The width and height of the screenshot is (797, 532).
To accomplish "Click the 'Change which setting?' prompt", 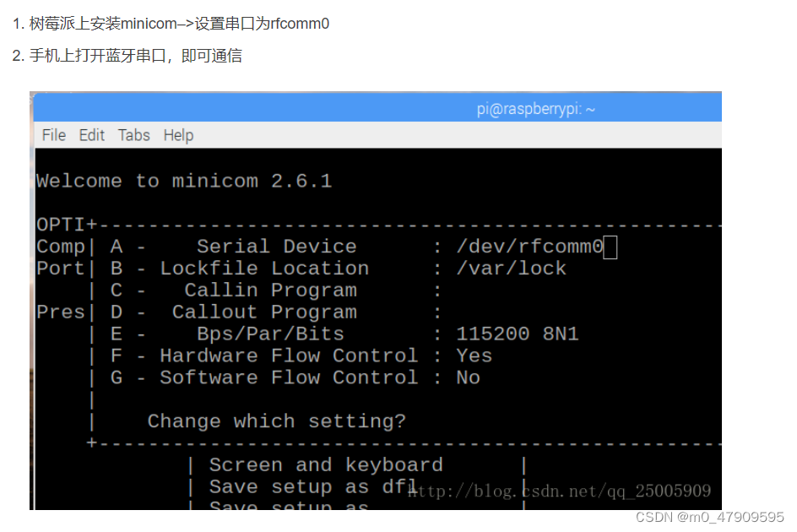I will click(x=277, y=421).
